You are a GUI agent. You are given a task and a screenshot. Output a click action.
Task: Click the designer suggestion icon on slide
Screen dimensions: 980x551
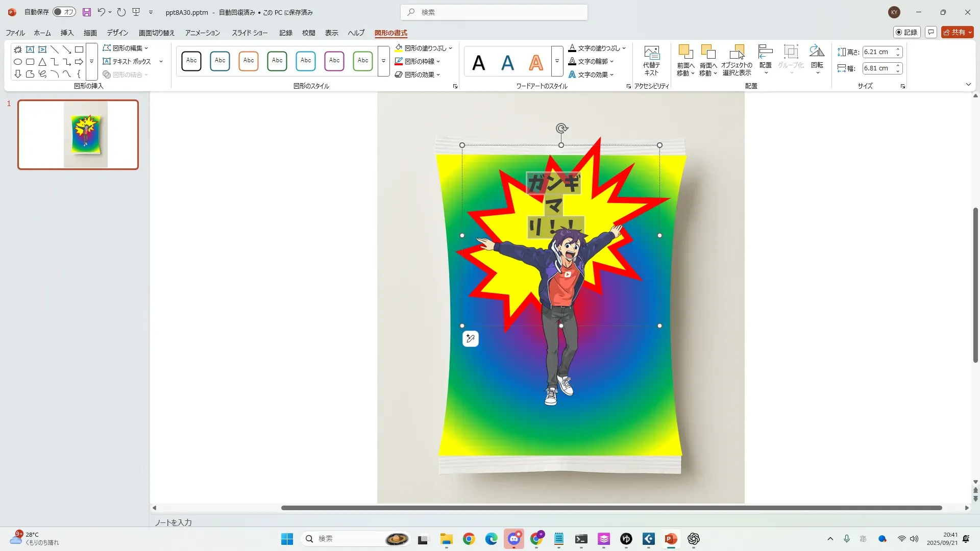tap(470, 339)
